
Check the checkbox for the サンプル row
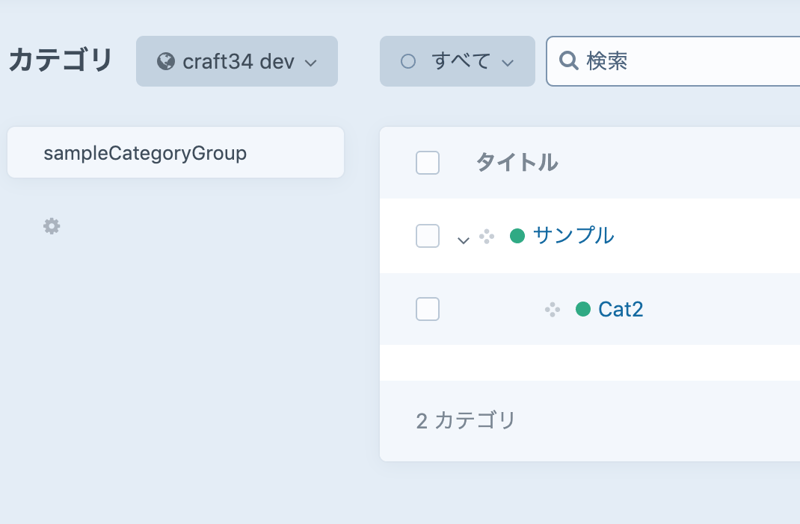click(x=427, y=236)
